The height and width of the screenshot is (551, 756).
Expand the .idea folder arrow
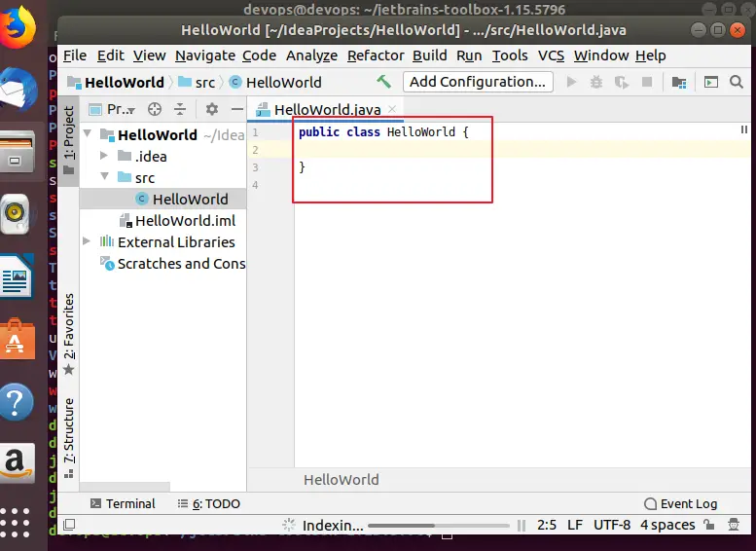[x=104, y=156]
